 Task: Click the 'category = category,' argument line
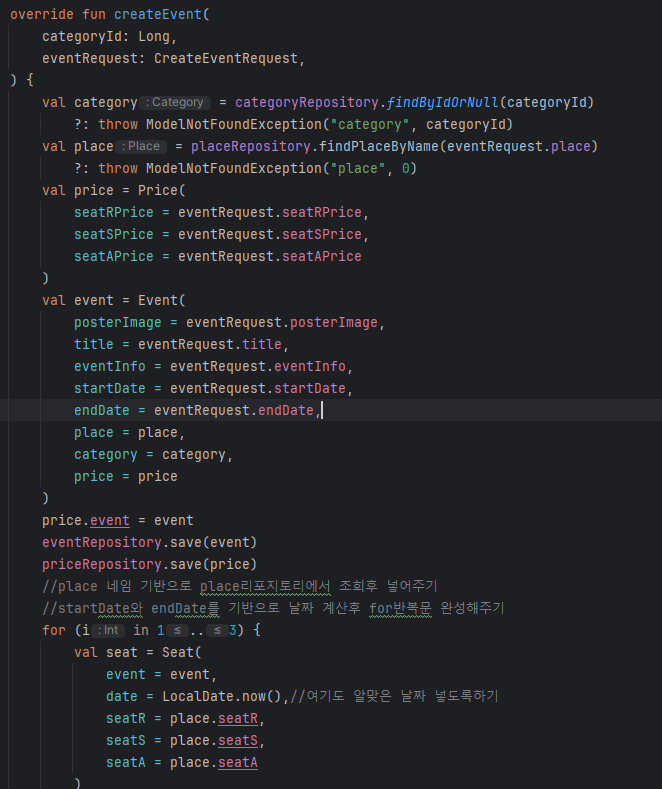click(x=153, y=454)
